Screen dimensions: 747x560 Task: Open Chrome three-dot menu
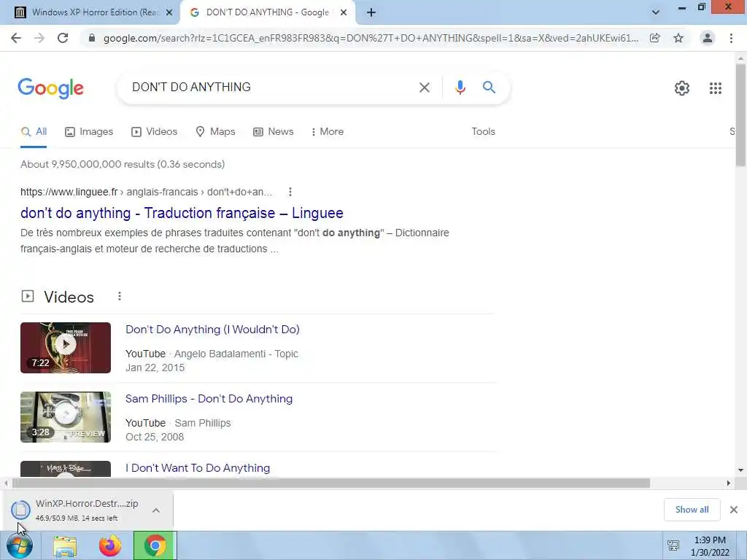pos(731,38)
